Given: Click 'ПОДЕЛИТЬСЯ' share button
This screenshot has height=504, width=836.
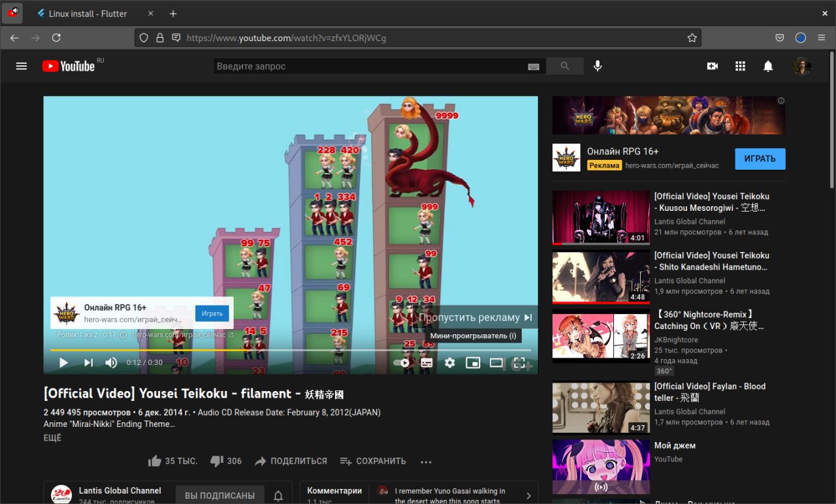Looking at the screenshot, I should coord(291,461).
